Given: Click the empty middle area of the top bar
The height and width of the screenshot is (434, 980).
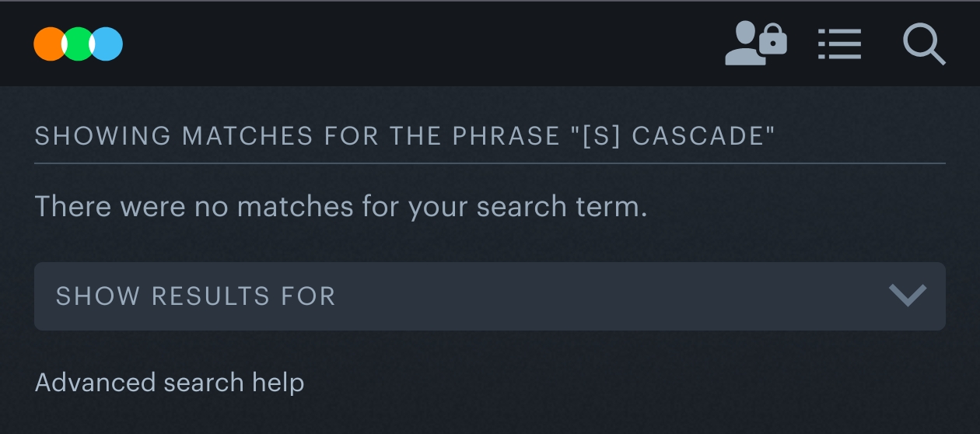Looking at the screenshot, I should coord(420,44).
